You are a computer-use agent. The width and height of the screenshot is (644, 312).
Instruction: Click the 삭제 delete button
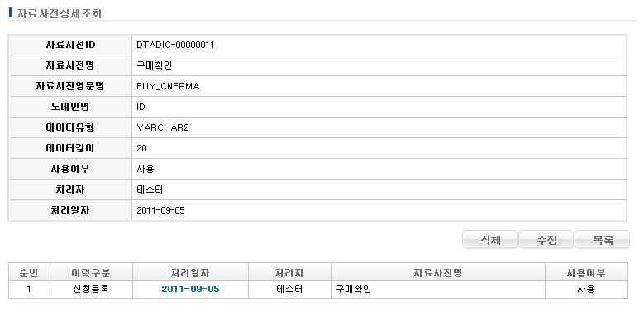(x=489, y=240)
